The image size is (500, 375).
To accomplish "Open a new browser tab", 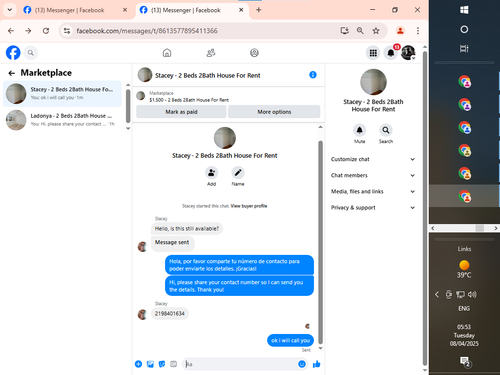I will 258,10.
